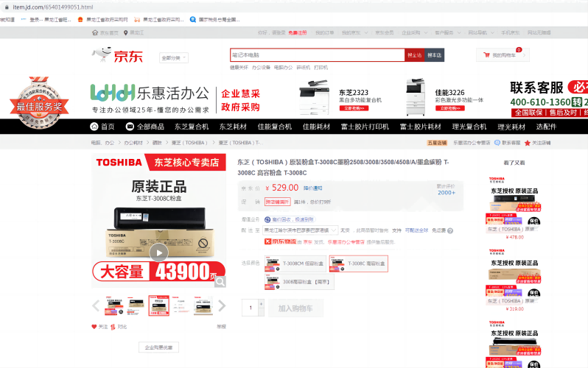Open the 选配件 nav item

546,127
